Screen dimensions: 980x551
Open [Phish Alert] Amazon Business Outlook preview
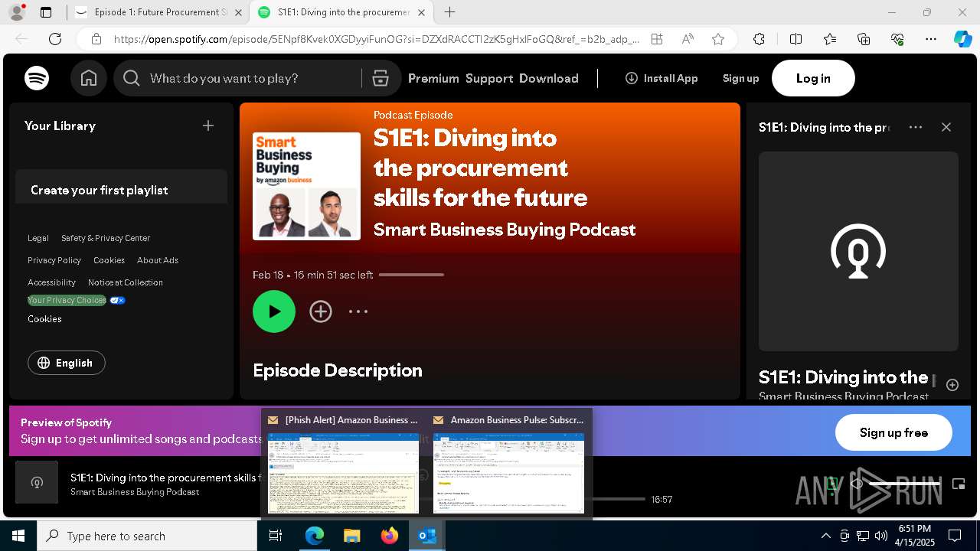[x=343, y=464]
